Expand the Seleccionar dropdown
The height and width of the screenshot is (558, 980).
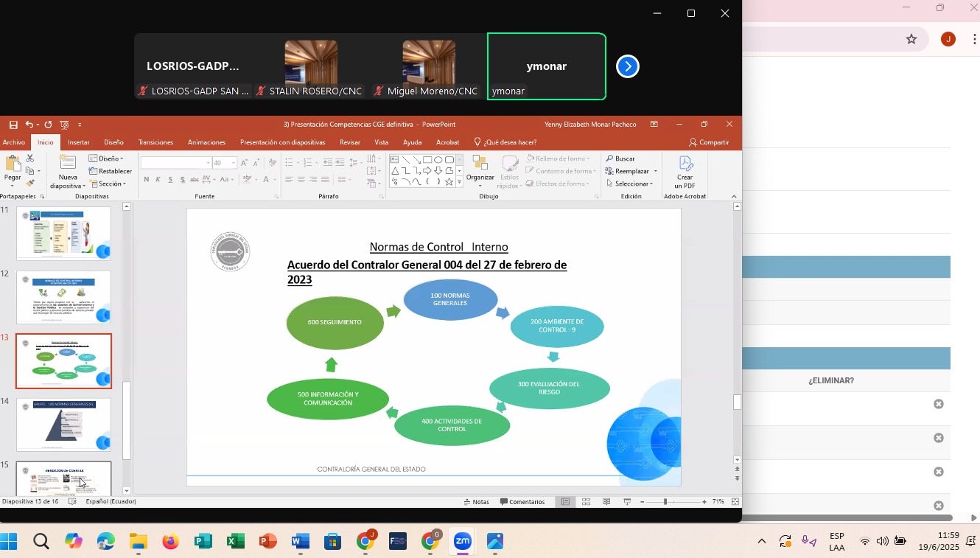click(x=630, y=184)
